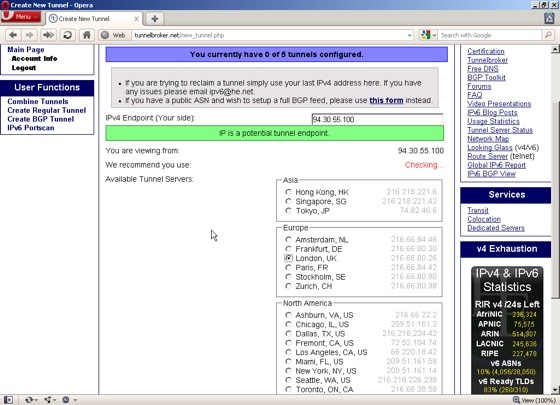Click IPv4 & IPv6 Statistics widget
The image size is (560, 405).
point(507,330)
